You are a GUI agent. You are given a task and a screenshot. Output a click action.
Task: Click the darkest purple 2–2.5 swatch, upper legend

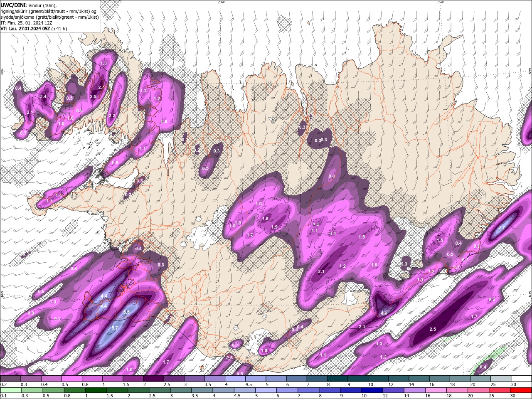coord(153,379)
